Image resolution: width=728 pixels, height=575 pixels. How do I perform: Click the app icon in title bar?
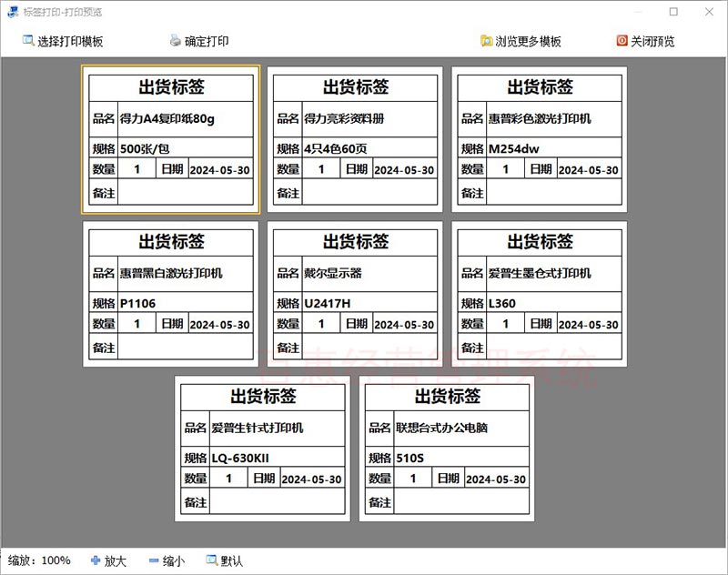point(13,12)
